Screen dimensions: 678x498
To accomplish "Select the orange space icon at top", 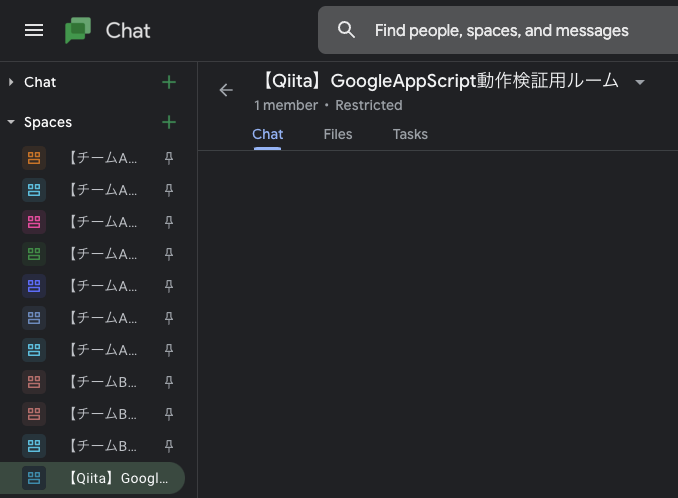I will [x=34, y=158].
